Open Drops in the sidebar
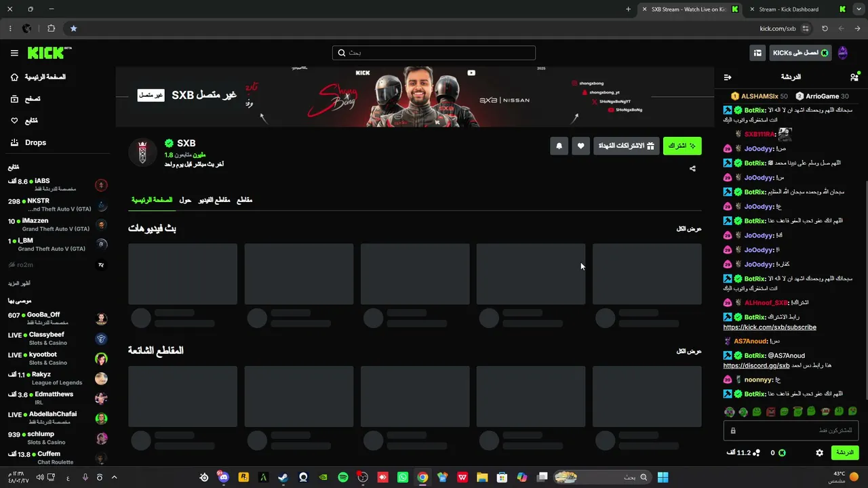The height and width of the screenshot is (488, 868). tap(28, 142)
